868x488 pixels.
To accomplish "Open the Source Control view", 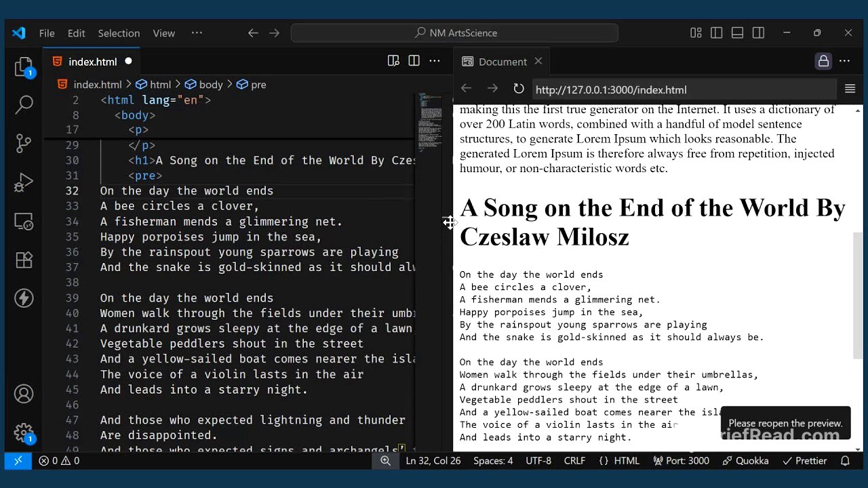I will [24, 143].
